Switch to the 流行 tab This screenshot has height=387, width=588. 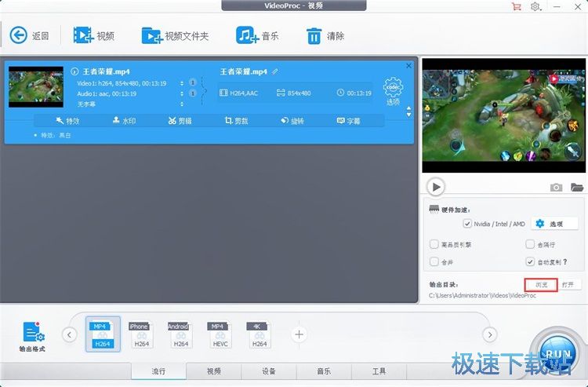point(158,371)
